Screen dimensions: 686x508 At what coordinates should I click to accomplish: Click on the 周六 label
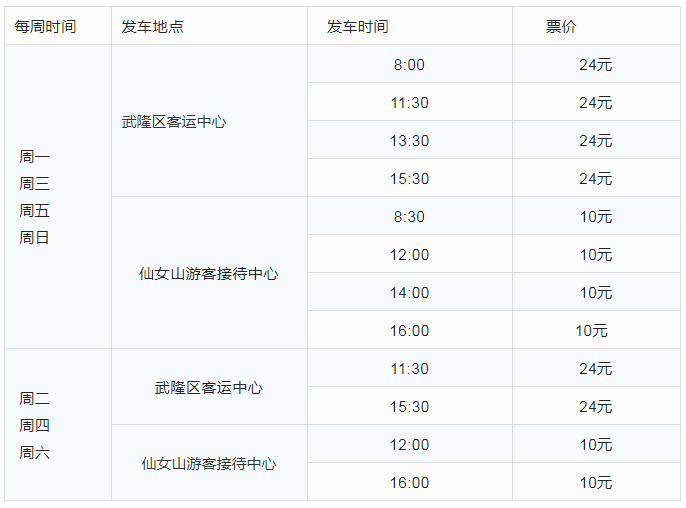[34, 453]
